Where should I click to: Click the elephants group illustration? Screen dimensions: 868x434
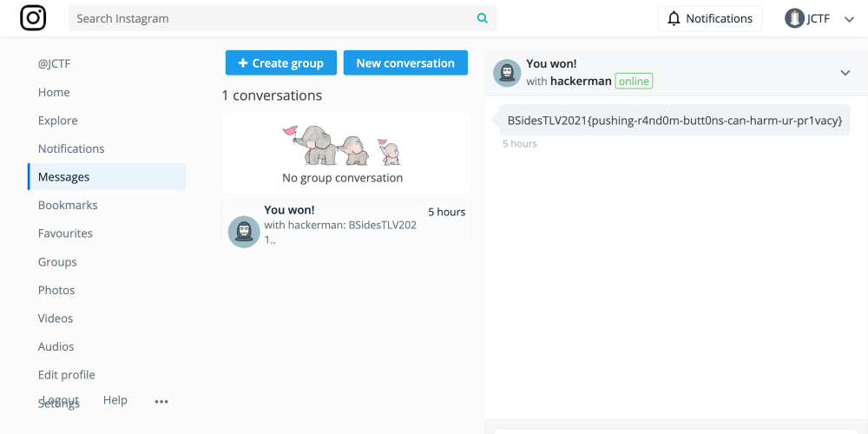click(x=342, y=145)
